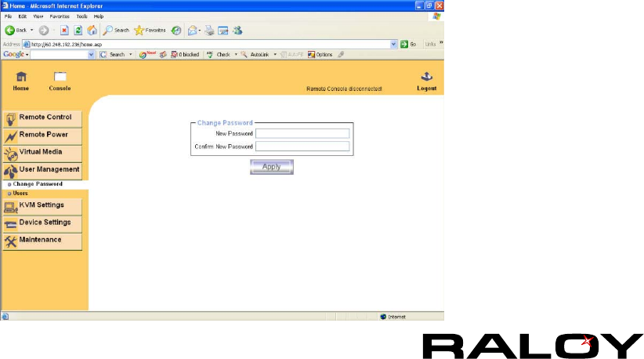Click the KVM Settings menu label
This screenshot has width=644, height=359.
click(x=42, y=205)
